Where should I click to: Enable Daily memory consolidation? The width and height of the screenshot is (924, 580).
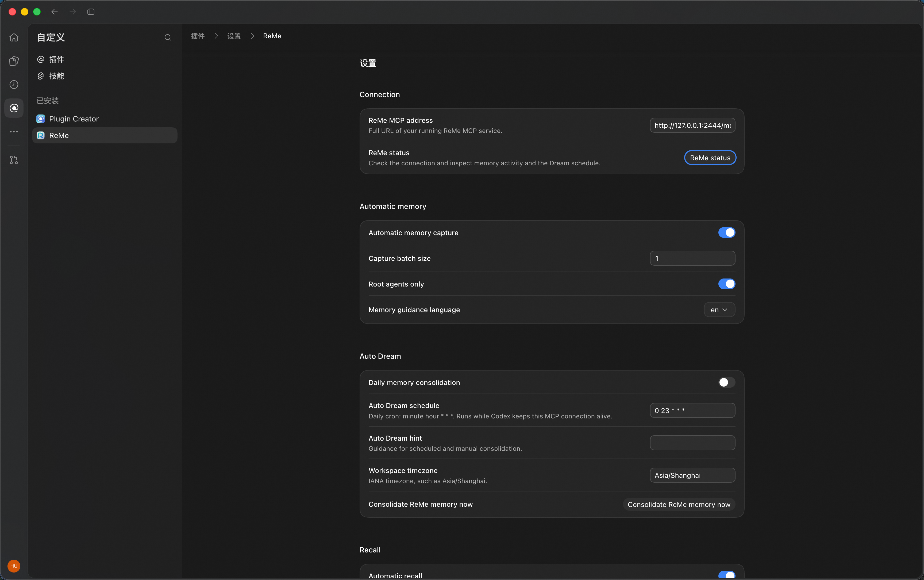click(727, 383)
